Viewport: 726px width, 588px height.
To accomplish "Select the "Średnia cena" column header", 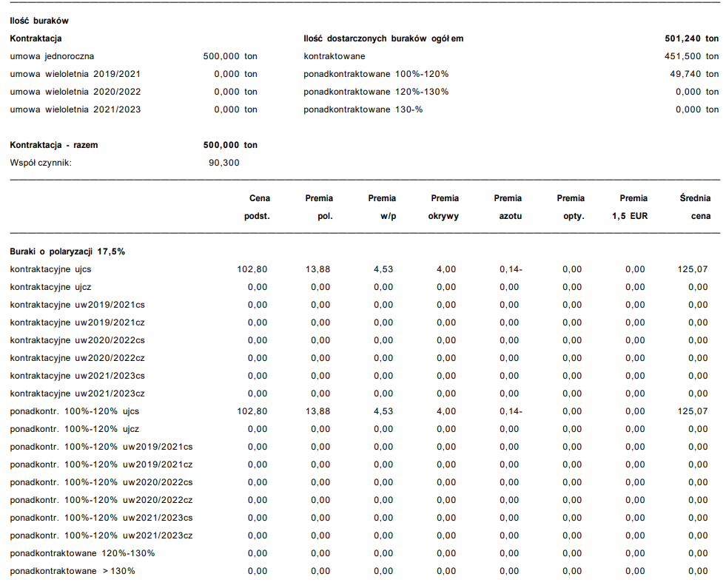I will point(695,207).
